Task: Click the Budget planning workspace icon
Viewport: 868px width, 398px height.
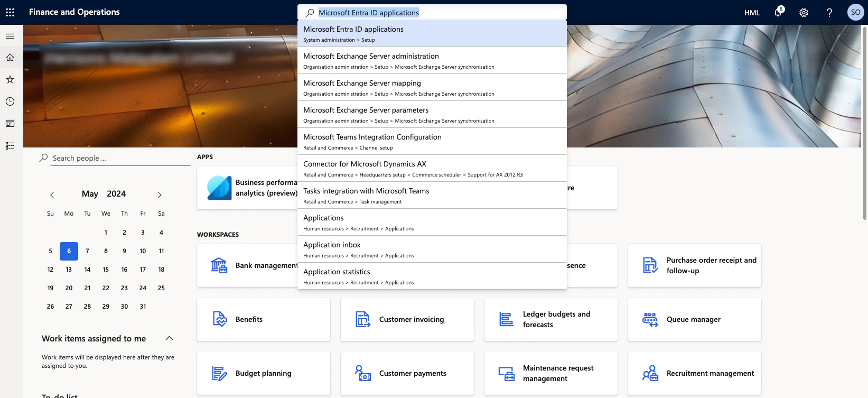Action: [x=219, y=373]
